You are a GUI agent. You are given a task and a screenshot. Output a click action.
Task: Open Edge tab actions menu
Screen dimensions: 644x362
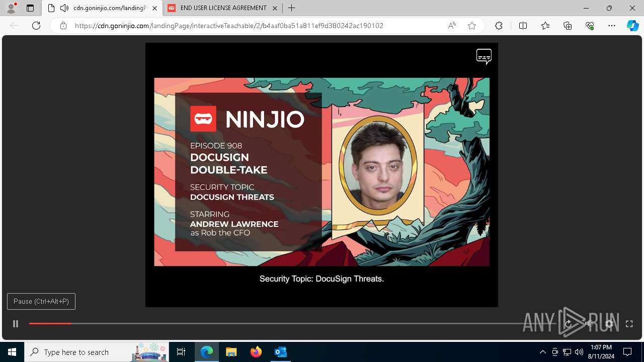tap(30, 8)
